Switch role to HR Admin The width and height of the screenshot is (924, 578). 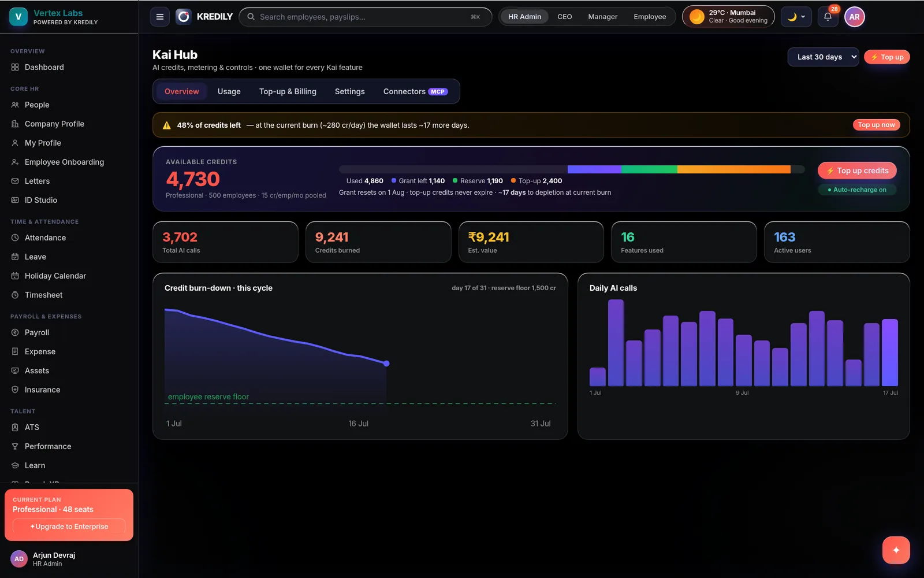[x=524, y=17]
